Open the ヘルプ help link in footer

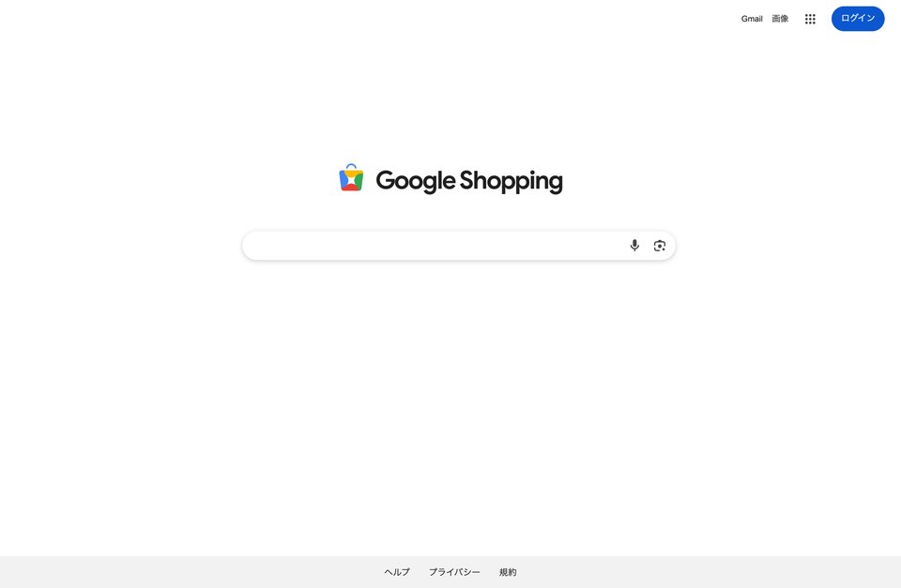tap(397, 572)
